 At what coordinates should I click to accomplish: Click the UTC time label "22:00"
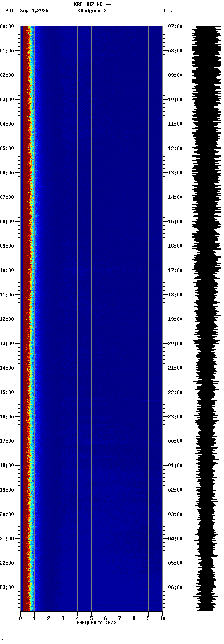click(x=175, y=392)
